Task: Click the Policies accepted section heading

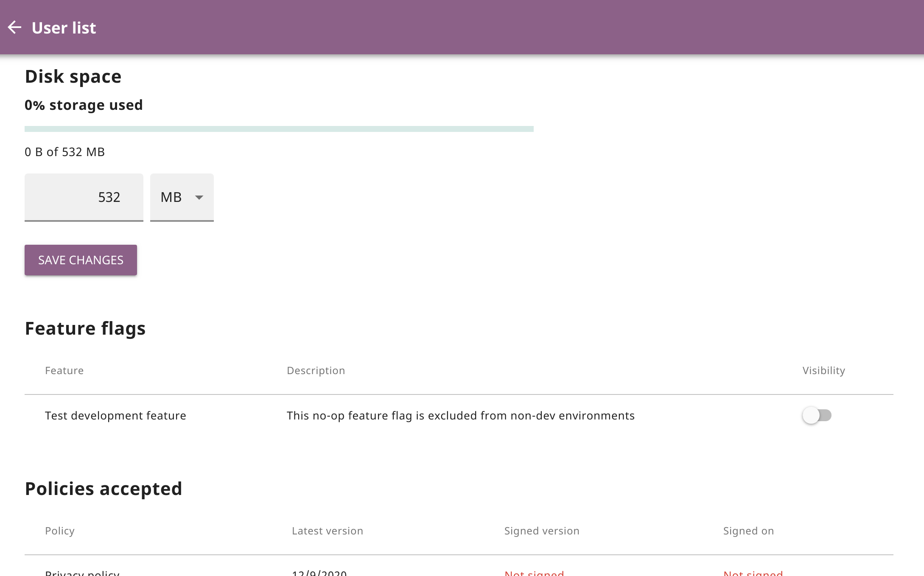Action: 103,489
